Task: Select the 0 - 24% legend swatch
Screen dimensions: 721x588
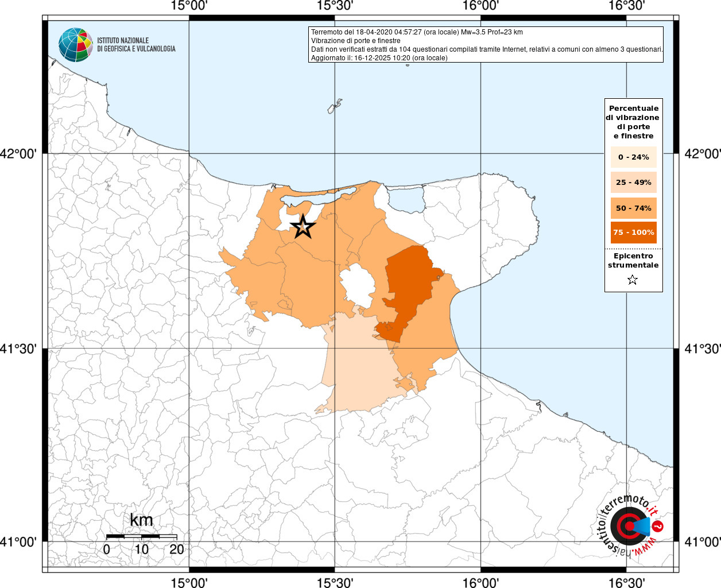Action: pyautogui.click(x=633, y=157)
